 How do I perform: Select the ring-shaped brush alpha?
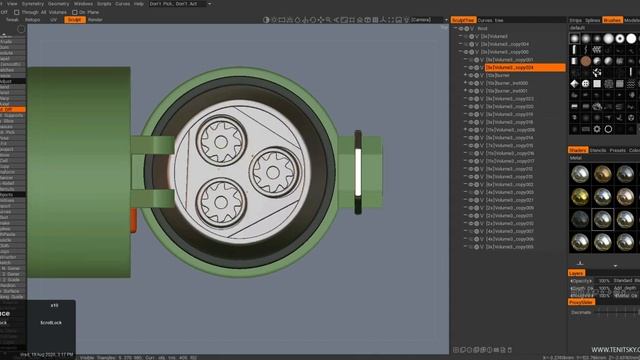(620, 38)
